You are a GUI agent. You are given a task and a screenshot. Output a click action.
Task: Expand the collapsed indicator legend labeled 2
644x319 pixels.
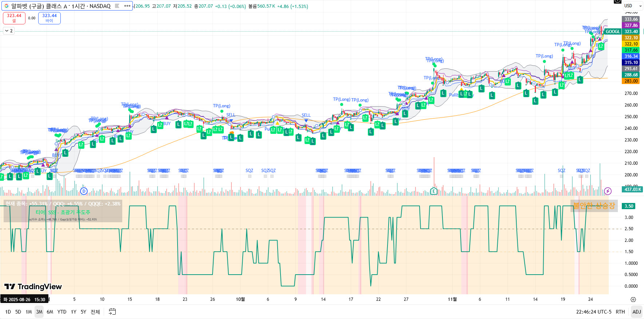(x=9, y=31)
